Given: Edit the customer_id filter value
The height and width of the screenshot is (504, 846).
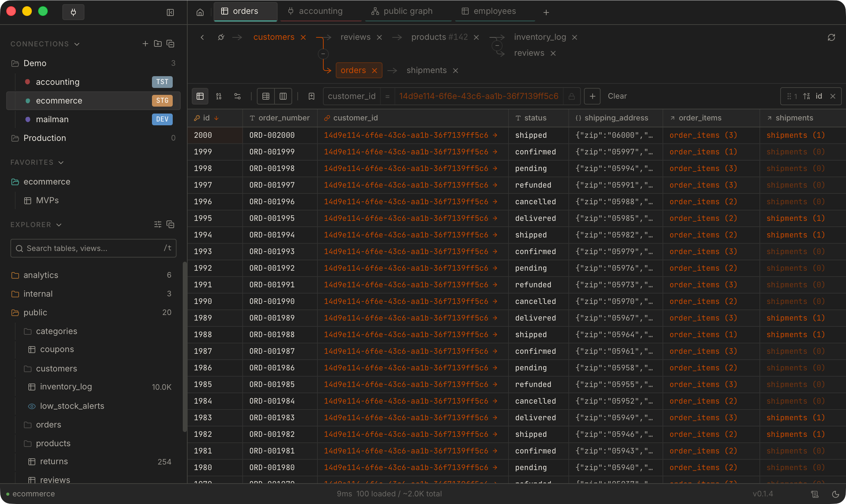Looking at the screenshot, I should 479,96.
